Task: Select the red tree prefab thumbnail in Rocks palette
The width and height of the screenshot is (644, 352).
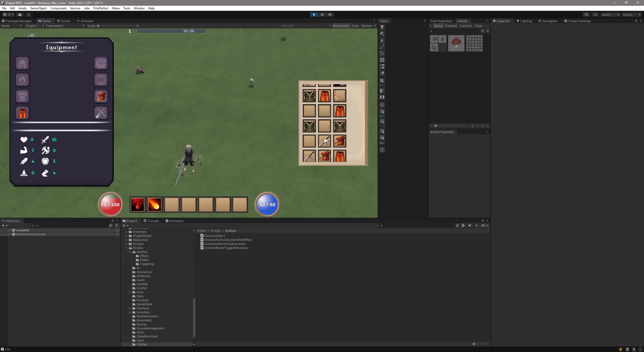Action: pos(456,43)
